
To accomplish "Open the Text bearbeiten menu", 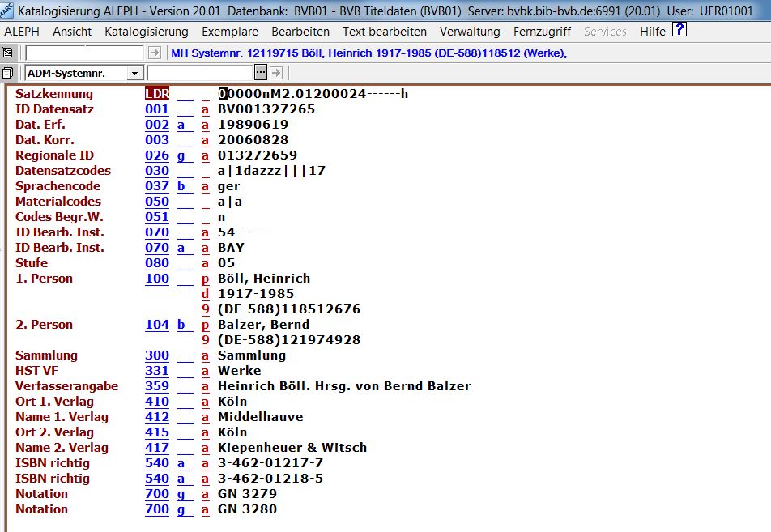I will (385, 32).
